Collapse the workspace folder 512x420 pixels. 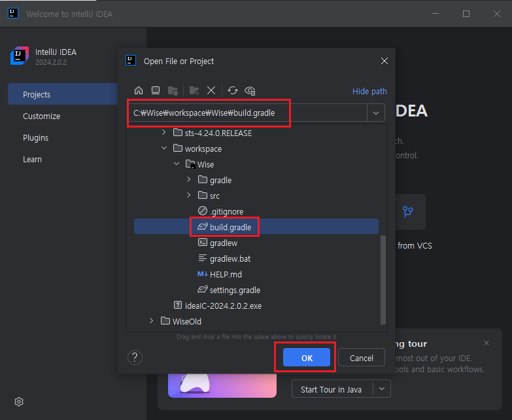[x=164, y=149]
